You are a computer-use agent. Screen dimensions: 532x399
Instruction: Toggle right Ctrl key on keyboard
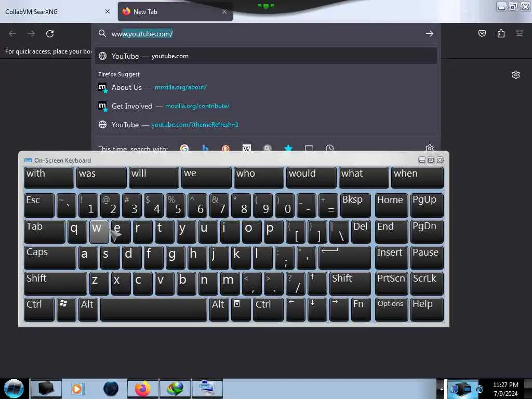[268, 309]
